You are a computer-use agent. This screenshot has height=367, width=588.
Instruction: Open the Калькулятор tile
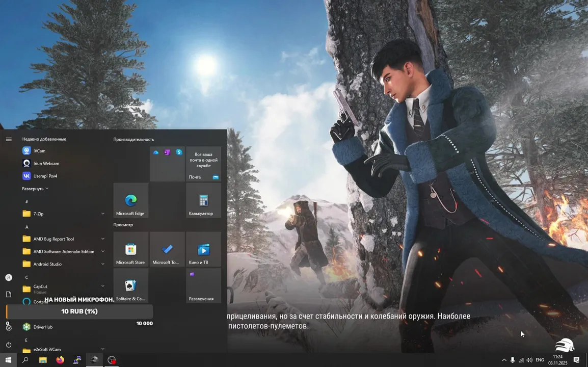(x=204, y=200)
